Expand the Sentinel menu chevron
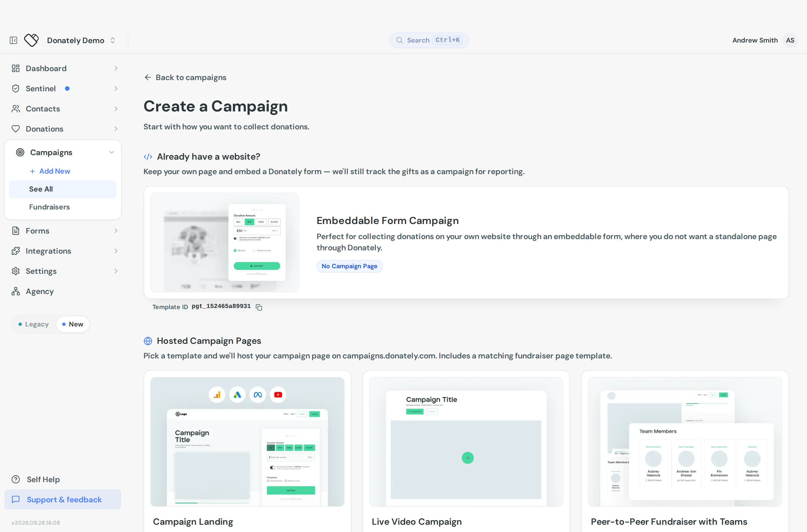The width and height of the screenshot is (807, 532). (116, 88)
